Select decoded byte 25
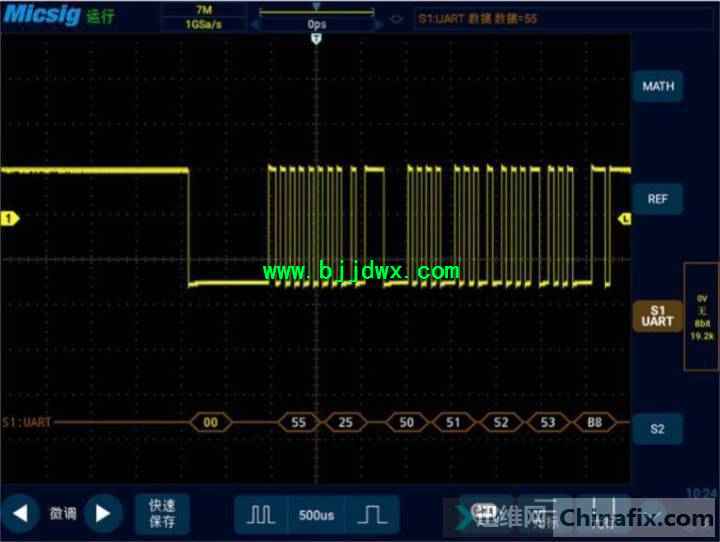 pos(345,422)
